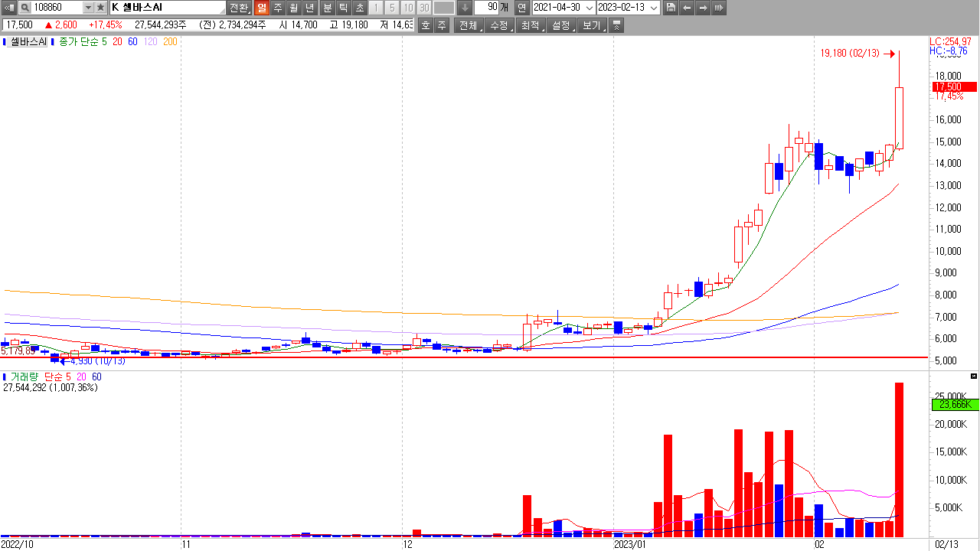
Task: Click the previous volume (전) 2,734,294주
Action: [x=232, y=24]
